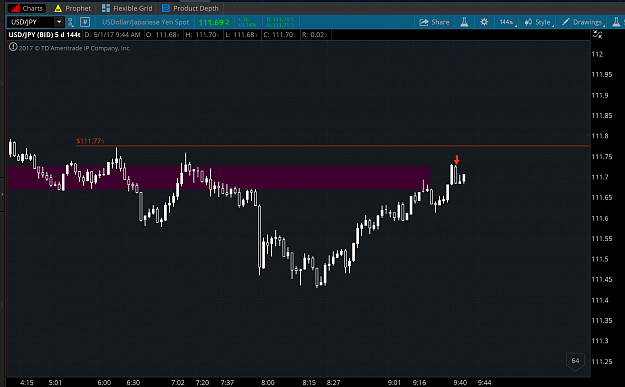This screenshot has height=387, width=625.
Task: Click the pencil Drawings icon
Action: [x=566, y=22]
